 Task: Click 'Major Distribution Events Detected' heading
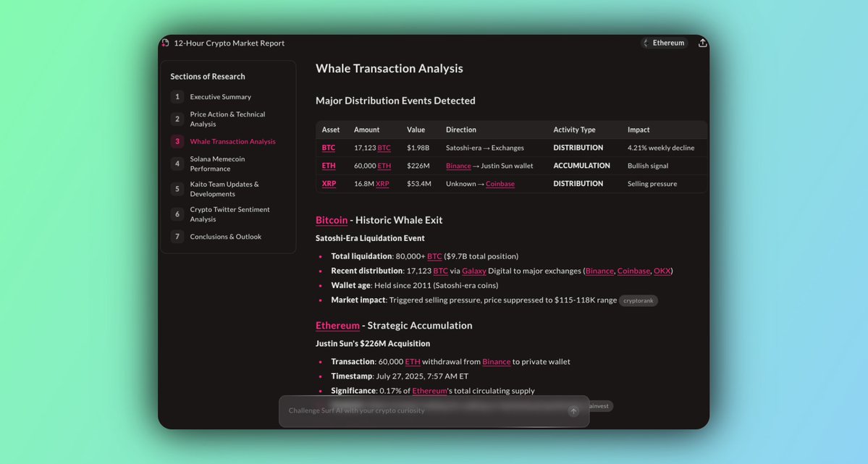tap(395, 101)
